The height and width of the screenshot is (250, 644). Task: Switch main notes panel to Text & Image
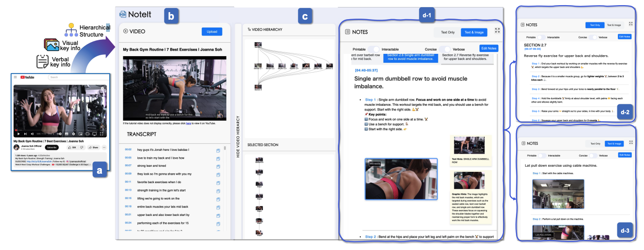(x=474, y=32)
